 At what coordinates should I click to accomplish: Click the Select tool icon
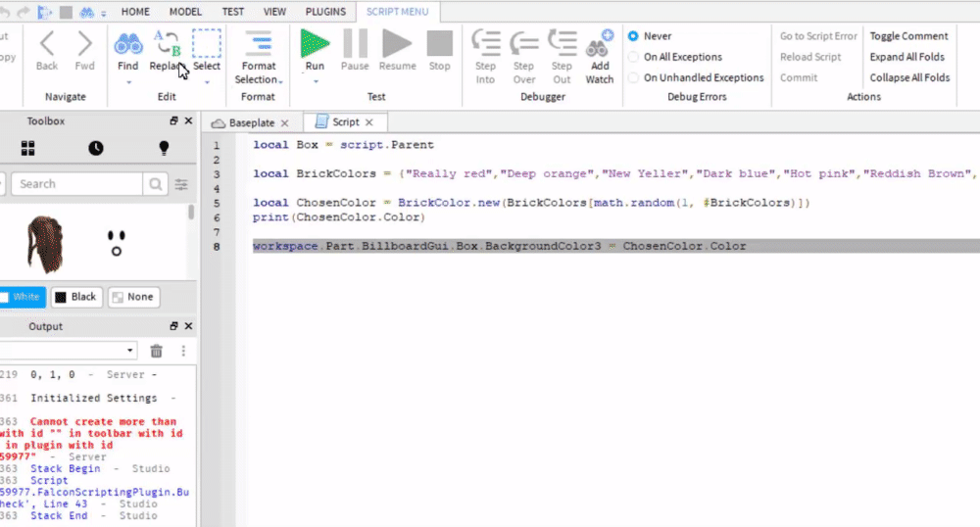point(206,44)
